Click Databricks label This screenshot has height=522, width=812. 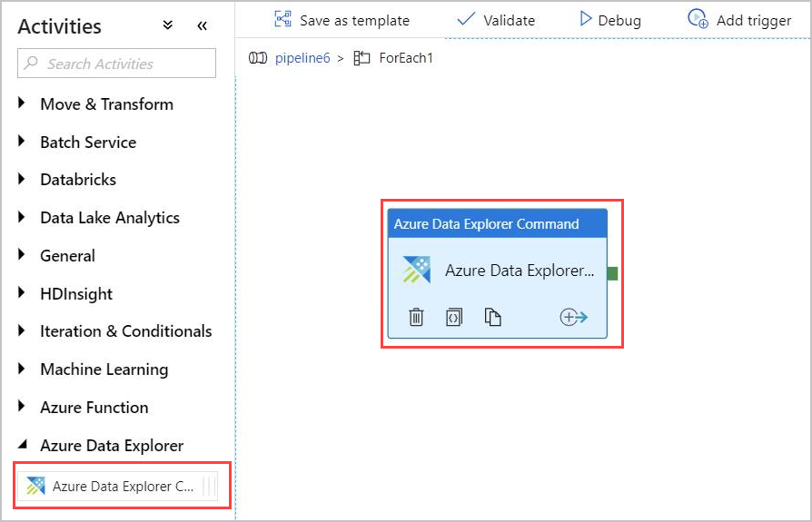[x=78, y=180]
